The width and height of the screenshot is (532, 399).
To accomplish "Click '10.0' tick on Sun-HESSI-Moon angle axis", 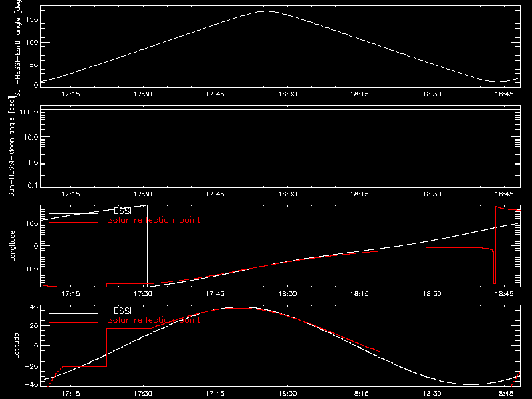I will pos(31,137).
